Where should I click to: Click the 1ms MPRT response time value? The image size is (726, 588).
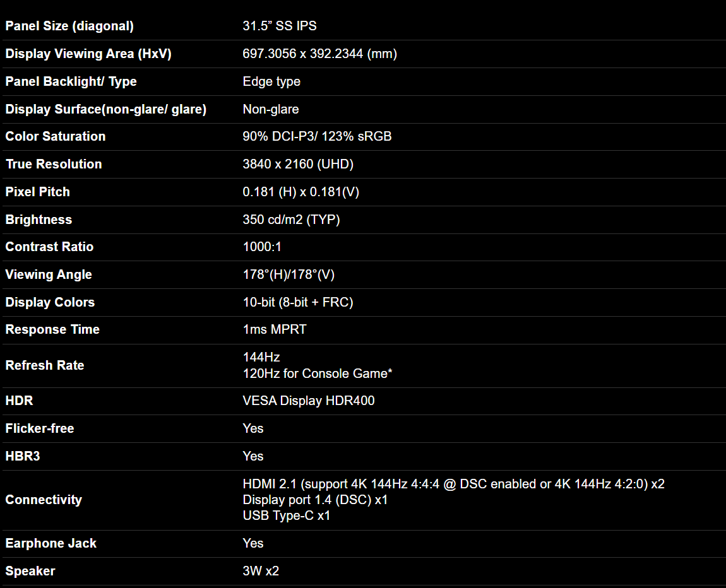[x=275, y=330]
